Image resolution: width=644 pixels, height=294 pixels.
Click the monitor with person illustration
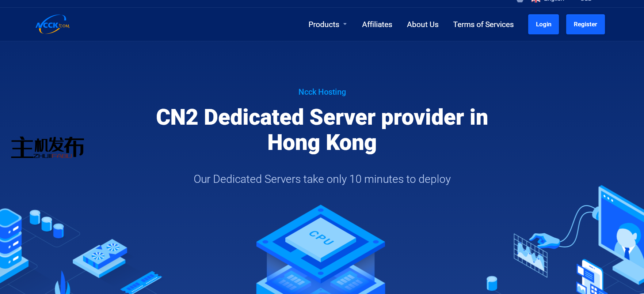[x=621, y=234]
